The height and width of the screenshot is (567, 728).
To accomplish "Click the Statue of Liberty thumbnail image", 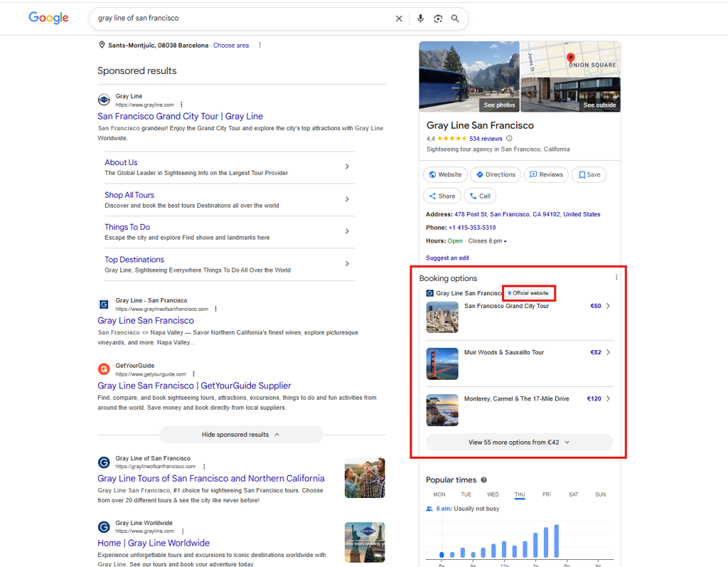I will coord(365,542).
